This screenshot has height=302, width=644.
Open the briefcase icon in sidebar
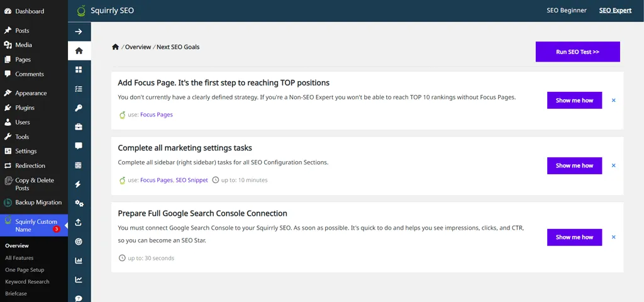79,127
